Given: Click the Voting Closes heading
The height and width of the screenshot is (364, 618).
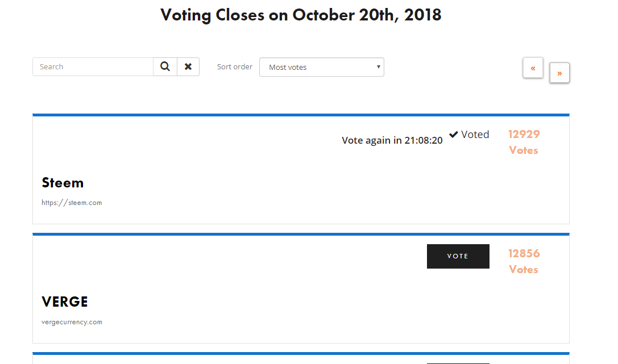Looking at the screenshot, I should pos(301,15).
